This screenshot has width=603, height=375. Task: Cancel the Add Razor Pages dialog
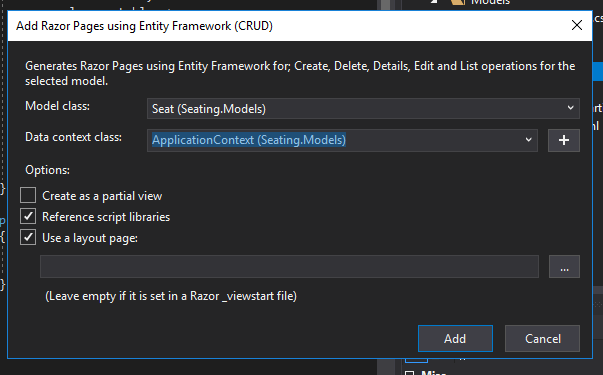click(x=542, y=338)
